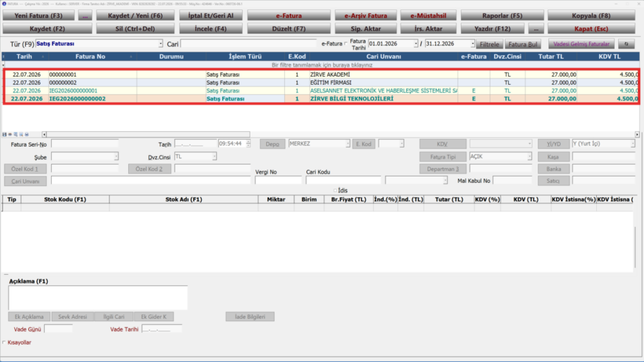Image resolution: width=644 pixels, height=362 pixels.
Task: Open the E. Kod dropdown field
Action: click(401, 144)
